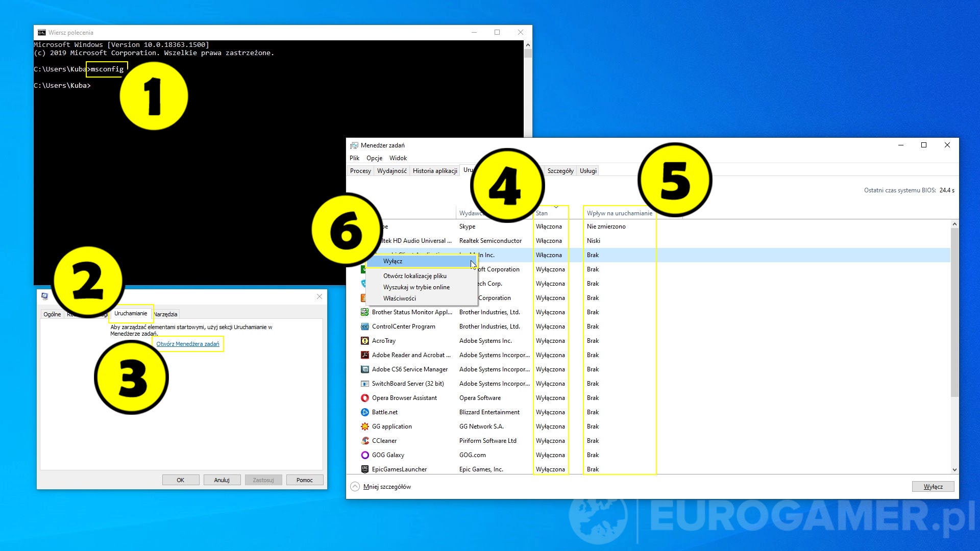Click the EpicGamesLauncher icon

[364, 469]
